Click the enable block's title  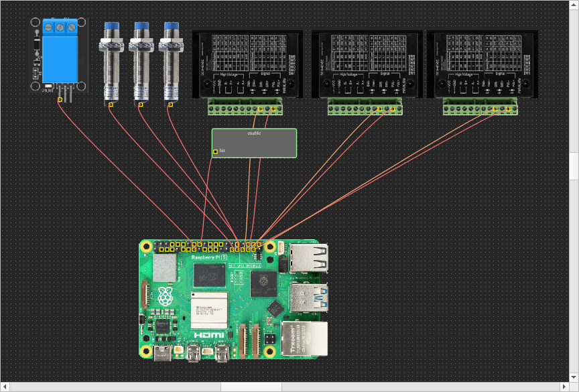[254, 133]
